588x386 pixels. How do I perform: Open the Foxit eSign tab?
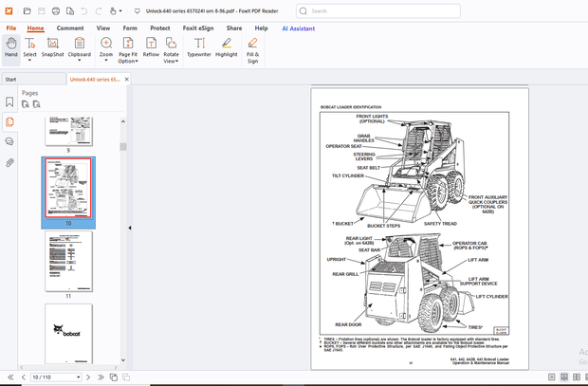point(198,28)
